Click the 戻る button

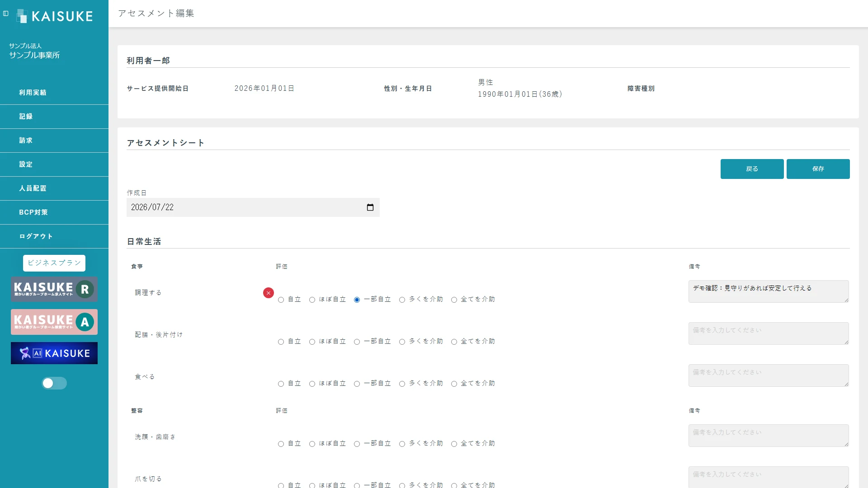(752, 169)
